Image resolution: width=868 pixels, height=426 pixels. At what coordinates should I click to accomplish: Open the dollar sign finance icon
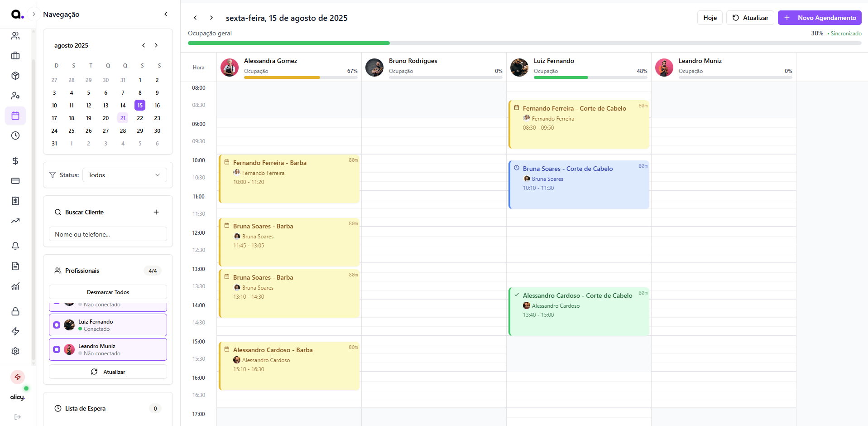[x=15, y=161]
